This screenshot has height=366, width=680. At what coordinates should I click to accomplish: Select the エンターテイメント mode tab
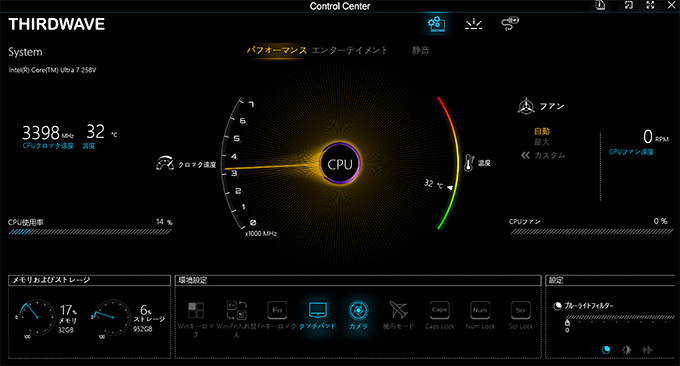pyautogui.click(x=350, y=50)
